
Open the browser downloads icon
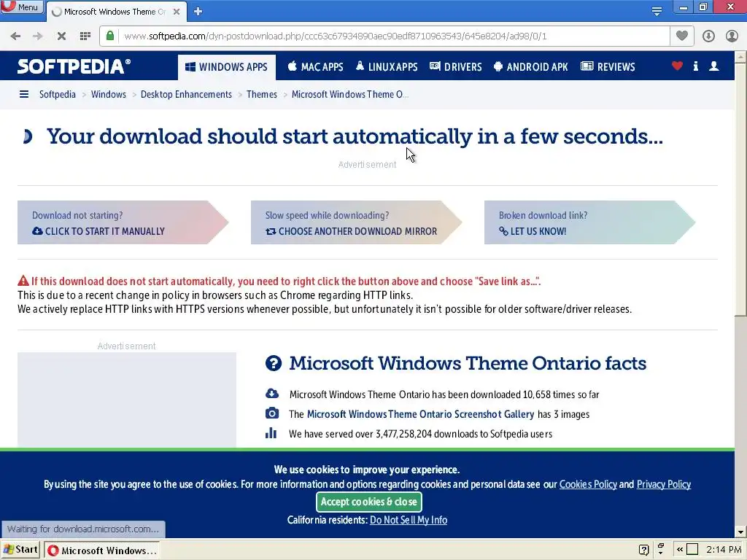[x=708, y=36]
